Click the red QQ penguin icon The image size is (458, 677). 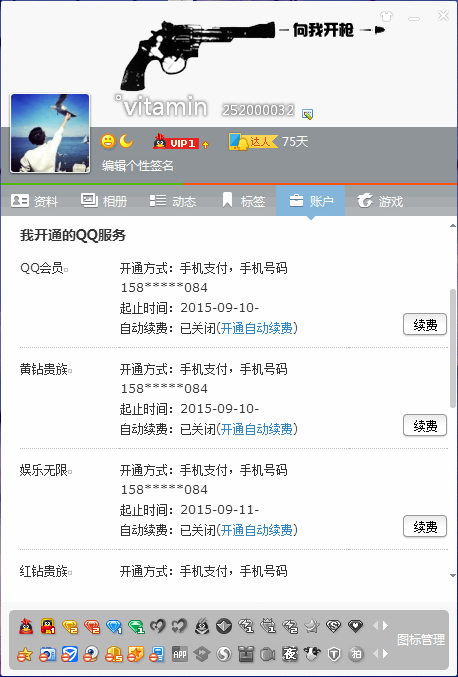pos(26,626)
